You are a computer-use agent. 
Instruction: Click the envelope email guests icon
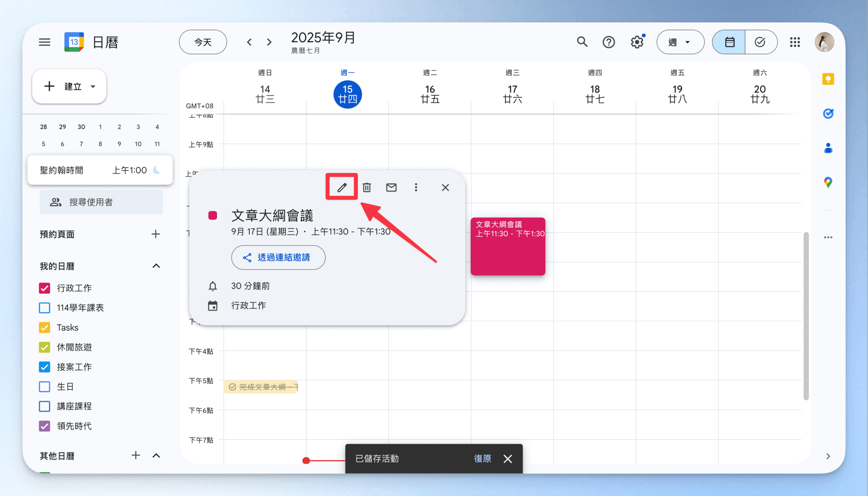[391, 187]
